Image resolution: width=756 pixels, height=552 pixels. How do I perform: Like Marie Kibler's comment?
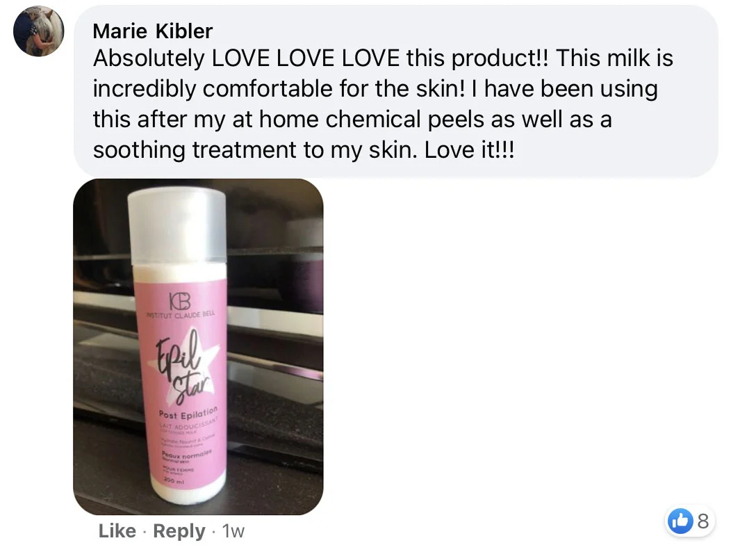(117, 530)
